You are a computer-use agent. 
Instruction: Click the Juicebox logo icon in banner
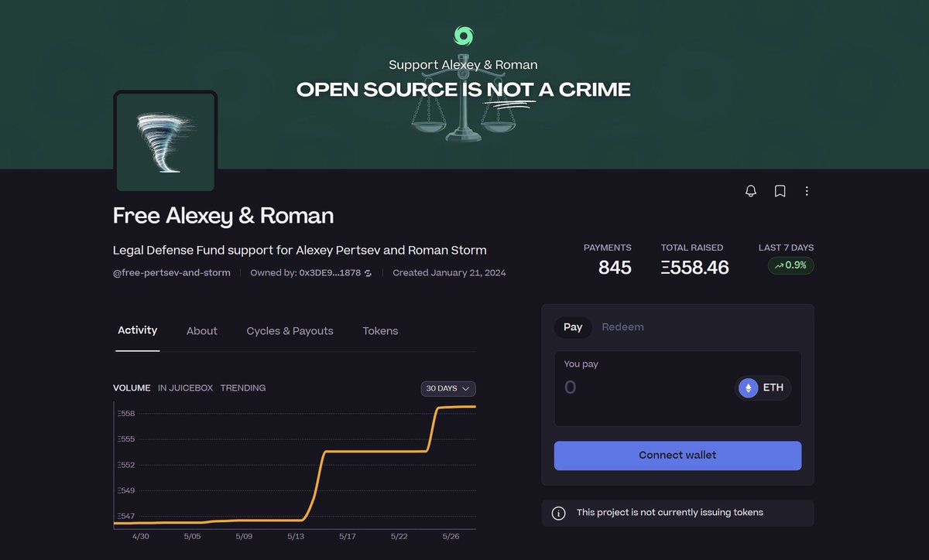click(464, 36)
